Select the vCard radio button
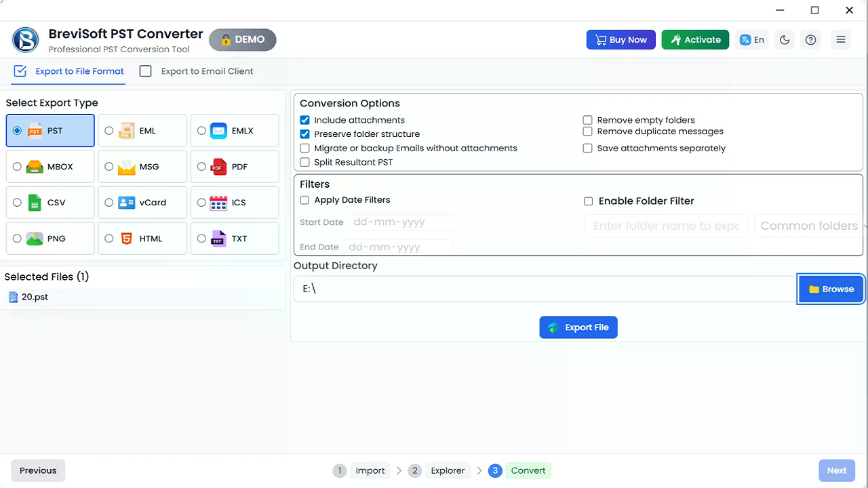868x488 pixels. [x=108, y=203]
